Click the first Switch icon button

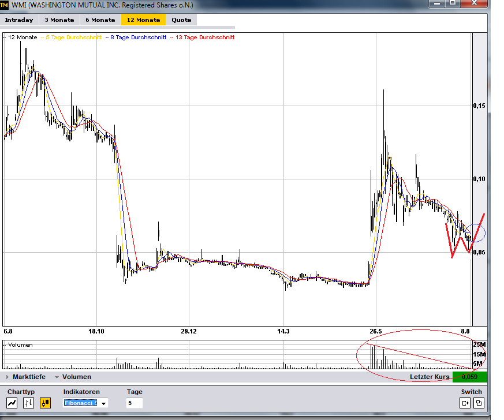pos(465,403)
